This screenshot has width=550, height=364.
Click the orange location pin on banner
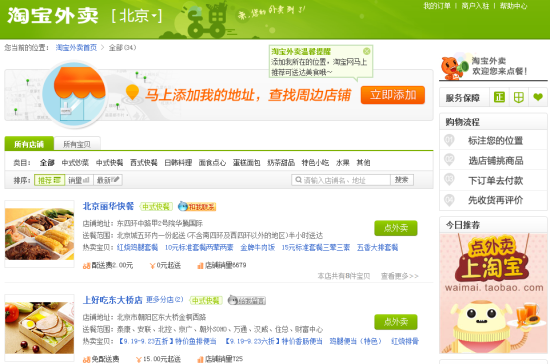132,92
